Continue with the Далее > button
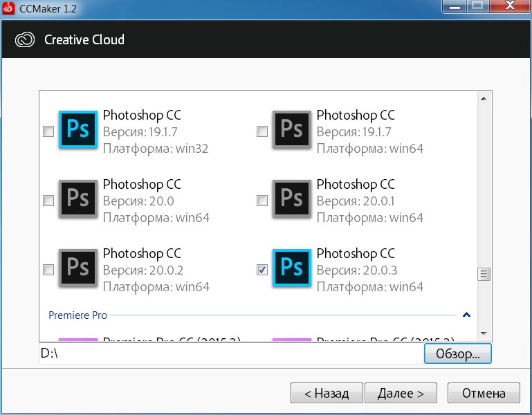This screenshot has width=532, height=415. pos(401,393)
